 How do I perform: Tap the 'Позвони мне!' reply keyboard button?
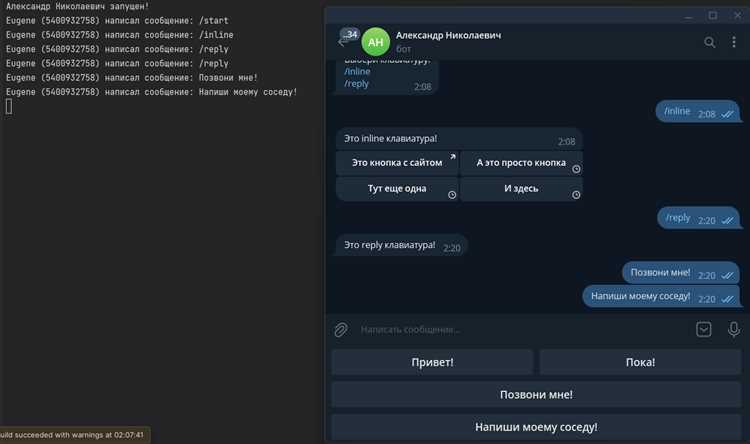point(536,395)
